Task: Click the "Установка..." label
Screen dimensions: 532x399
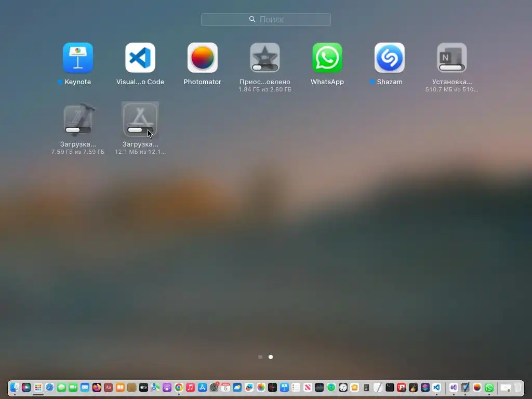Action: click(452, 82)
